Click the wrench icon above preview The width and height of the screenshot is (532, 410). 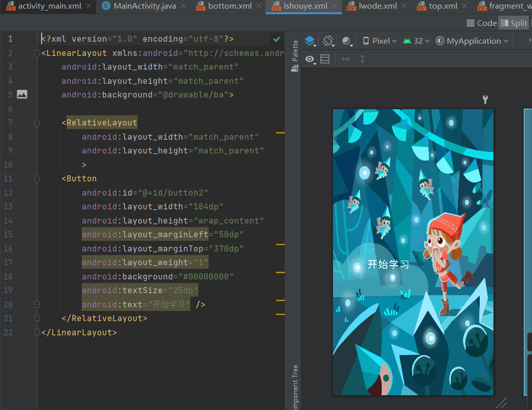(x=485, y=99)
